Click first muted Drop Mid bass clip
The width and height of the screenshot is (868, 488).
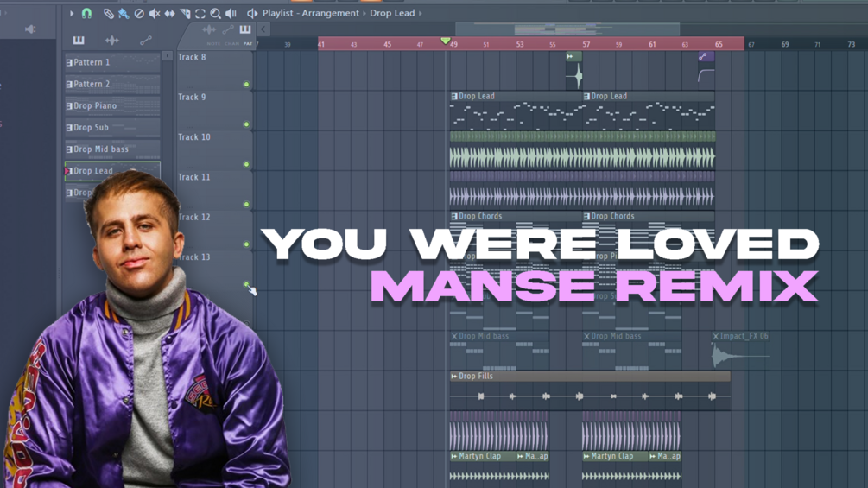(499, 352)
